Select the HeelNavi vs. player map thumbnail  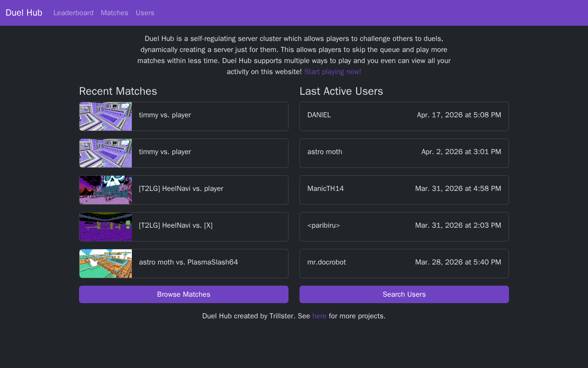point(106,190)
